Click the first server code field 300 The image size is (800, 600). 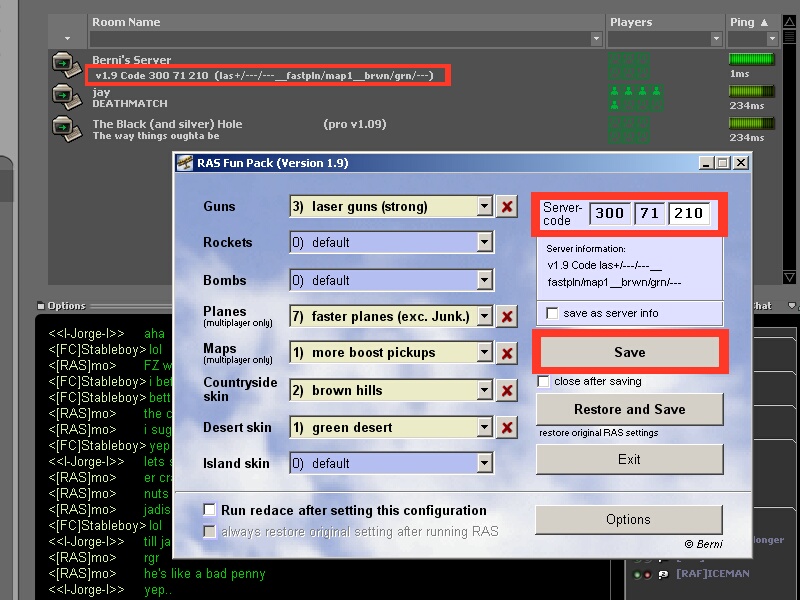(x=610, y=213)
